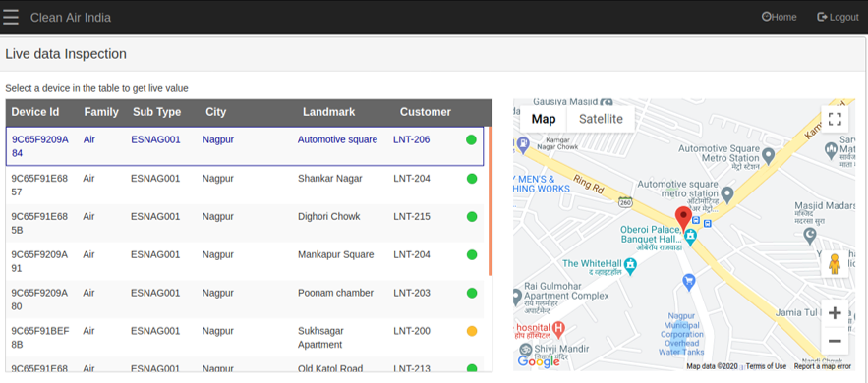Click the Mankapur Square landmark cell
Screen dimensions: 868x383
click(335, 254)
